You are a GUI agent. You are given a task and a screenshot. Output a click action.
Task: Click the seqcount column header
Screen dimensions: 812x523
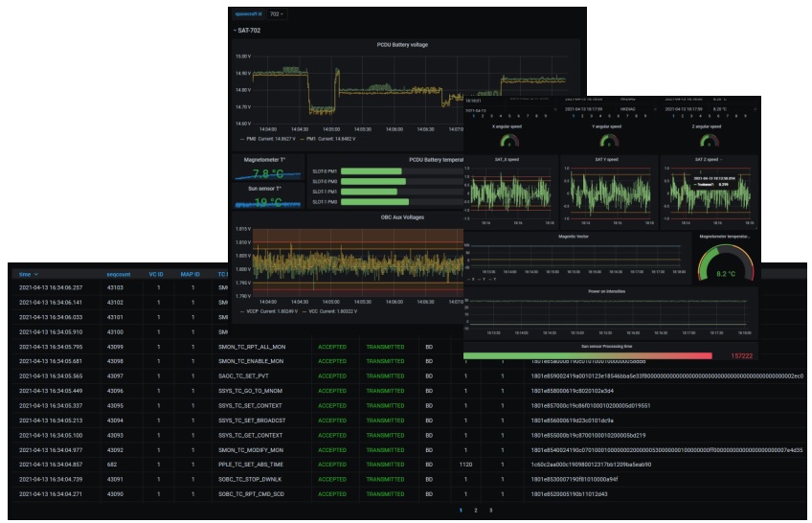point(118,274)
